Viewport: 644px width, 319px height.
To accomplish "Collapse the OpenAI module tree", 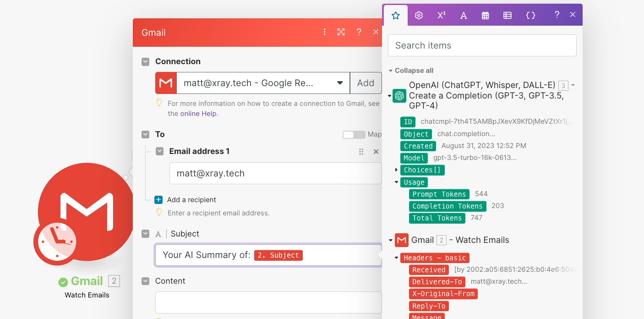I will coord(390,96).
